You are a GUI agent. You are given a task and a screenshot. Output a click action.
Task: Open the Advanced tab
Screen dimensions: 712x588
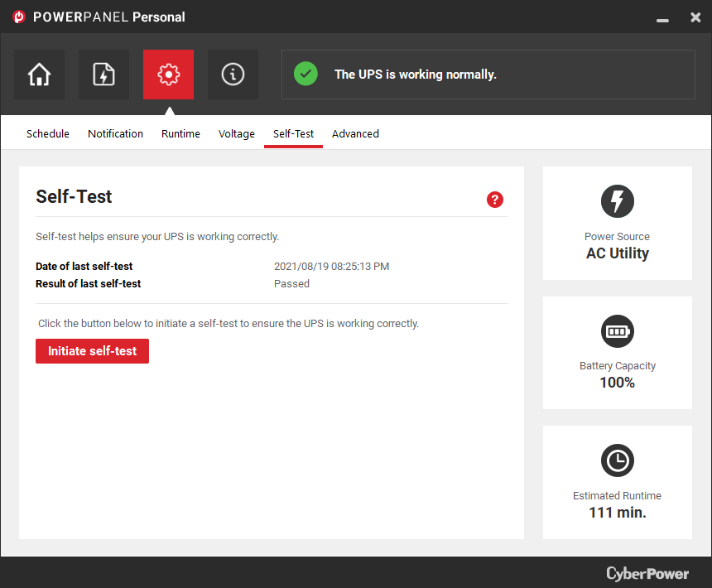(355, 134)
